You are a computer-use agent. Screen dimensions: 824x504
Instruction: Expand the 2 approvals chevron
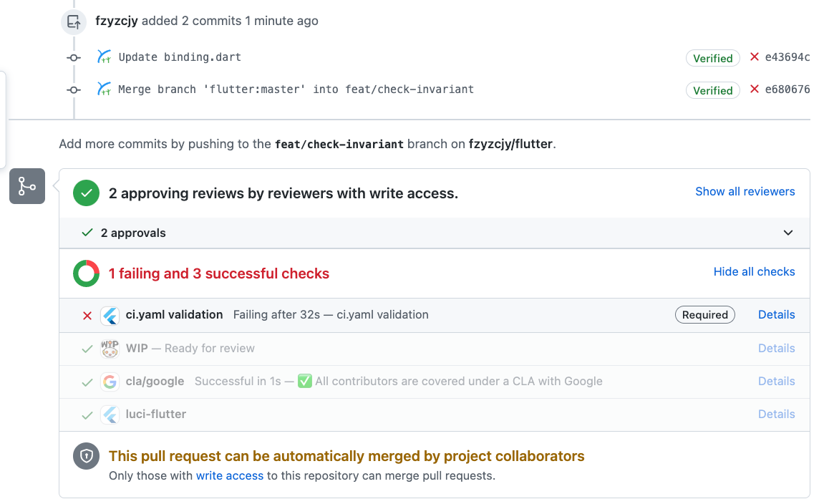pos(787,233)
